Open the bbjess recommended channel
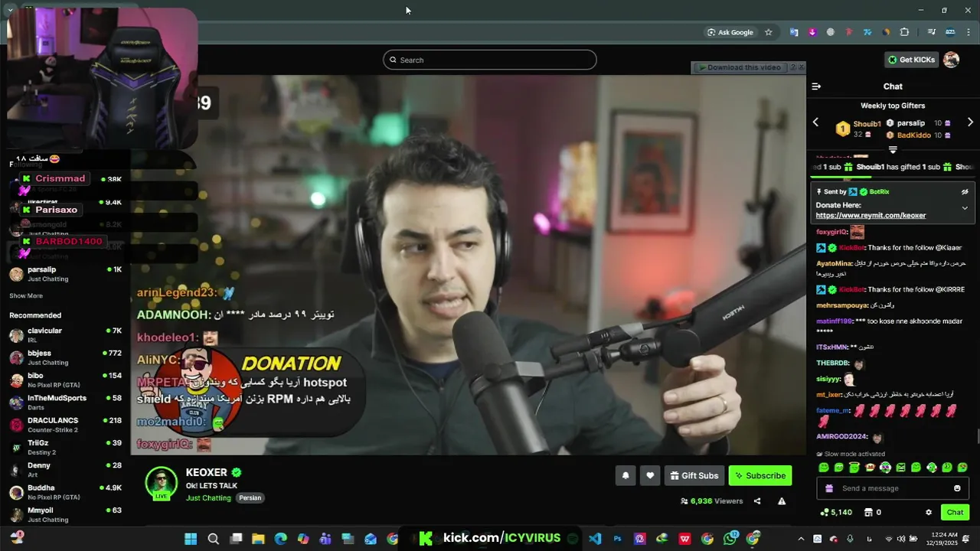The image size is (980, 551). (65, 357)
